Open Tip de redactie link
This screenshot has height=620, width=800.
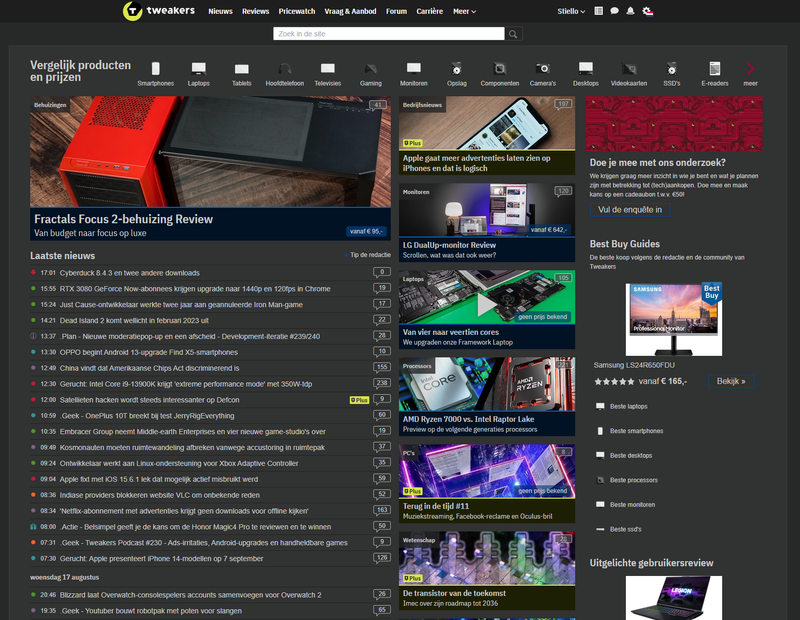coord(370,255)
